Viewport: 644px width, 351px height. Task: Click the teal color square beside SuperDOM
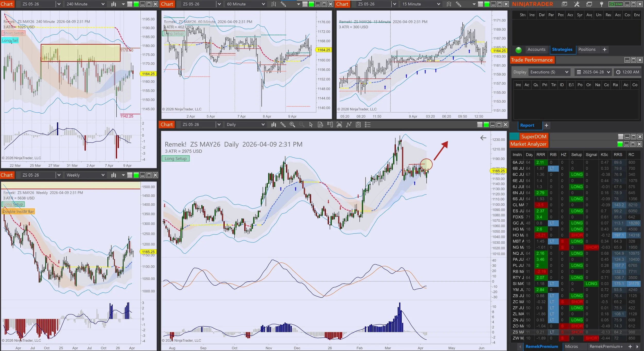click(x=514, y=137)
